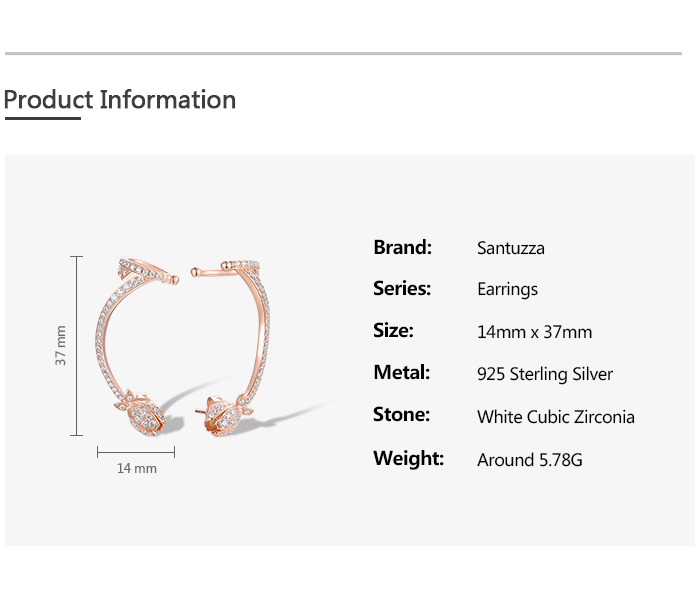Click the 14 mm width dimension label
Viewport: 700px width, 596px height.
click(137, 468)
